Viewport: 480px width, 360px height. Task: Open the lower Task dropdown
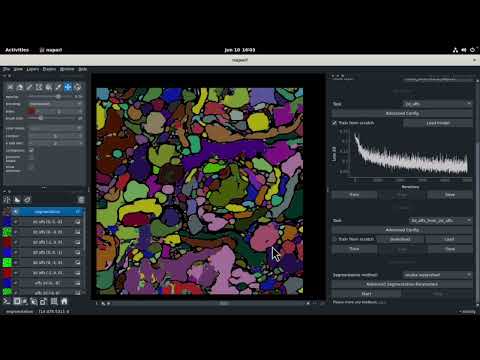click(441, 220)
